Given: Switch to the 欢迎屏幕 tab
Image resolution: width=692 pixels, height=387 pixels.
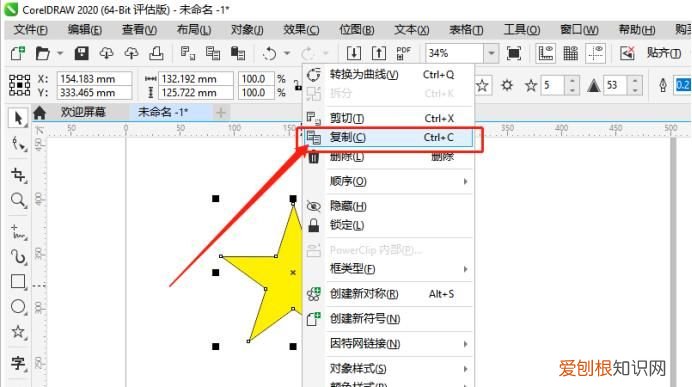Looking at the screenshot, I should click(x=83, y=112).
